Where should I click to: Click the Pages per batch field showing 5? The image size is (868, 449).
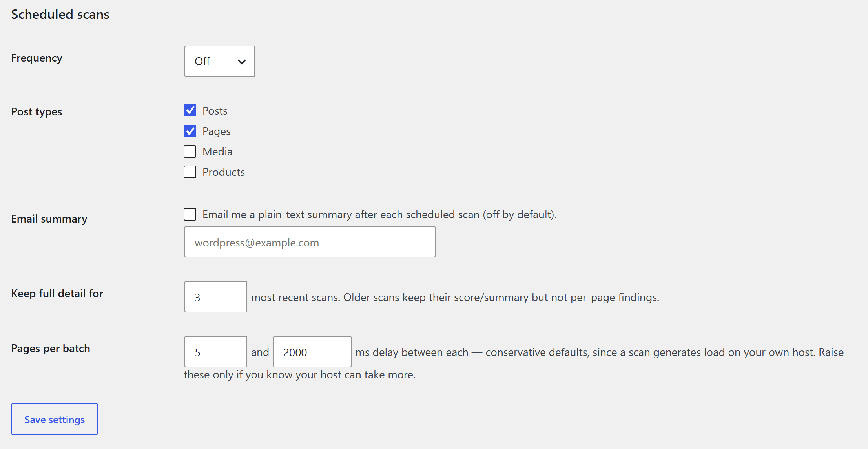pyautogui.click(x=215, y=352)
